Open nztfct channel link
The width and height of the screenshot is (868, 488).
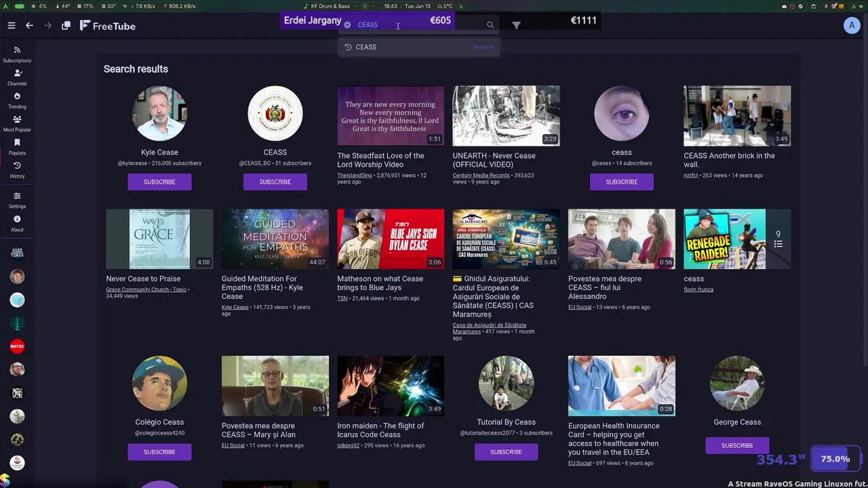pyautogui.click(x=690, y=175)
